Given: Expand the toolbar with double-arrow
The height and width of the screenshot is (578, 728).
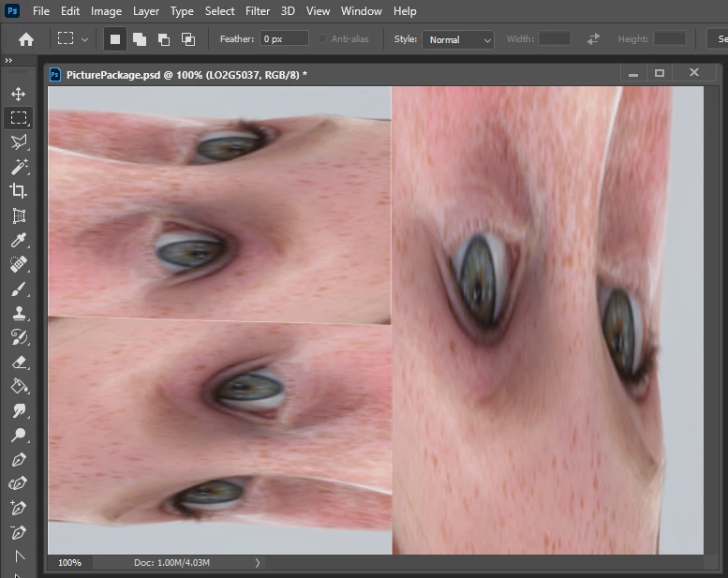Looking at the screenshot, I should tap(8, 60).
